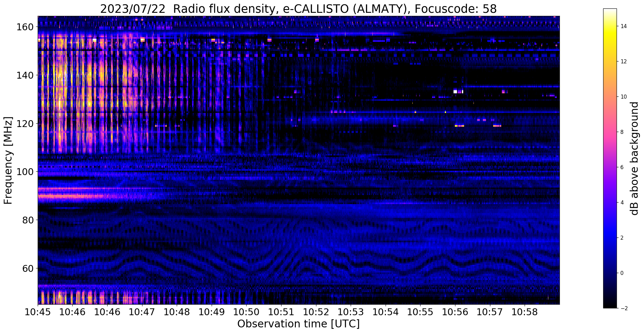The height and width of the screenshot is (333, 644).
Task: Click the 10:45 time tick label
Action: [x=38, y=312]
